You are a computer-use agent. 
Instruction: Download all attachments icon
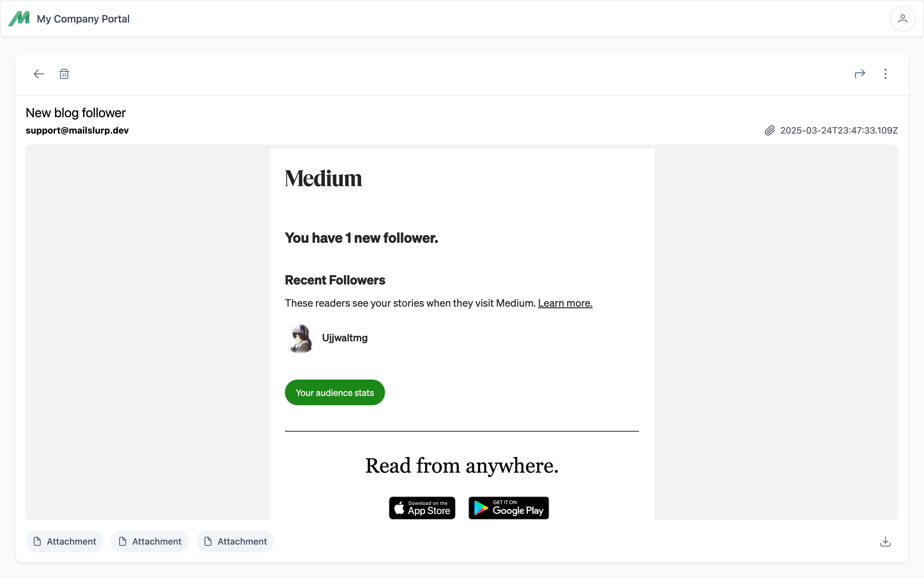pyautogui.click(x=885, y=541)
